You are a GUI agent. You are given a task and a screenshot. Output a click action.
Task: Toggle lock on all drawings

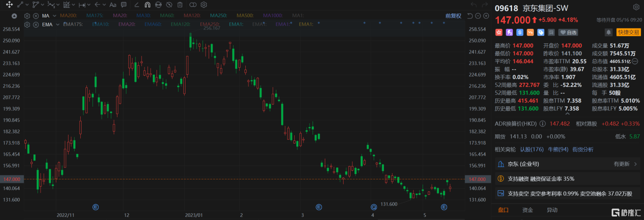tap(158, 5)
